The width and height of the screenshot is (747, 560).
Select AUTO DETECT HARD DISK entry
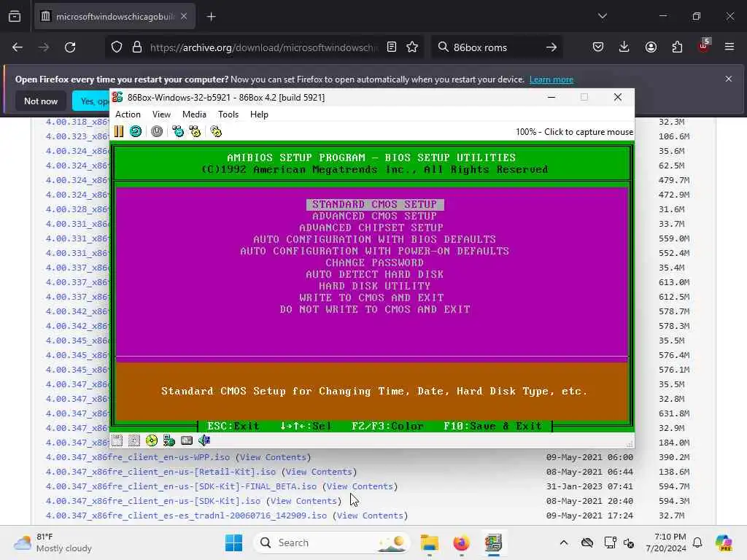coord(374,274)
